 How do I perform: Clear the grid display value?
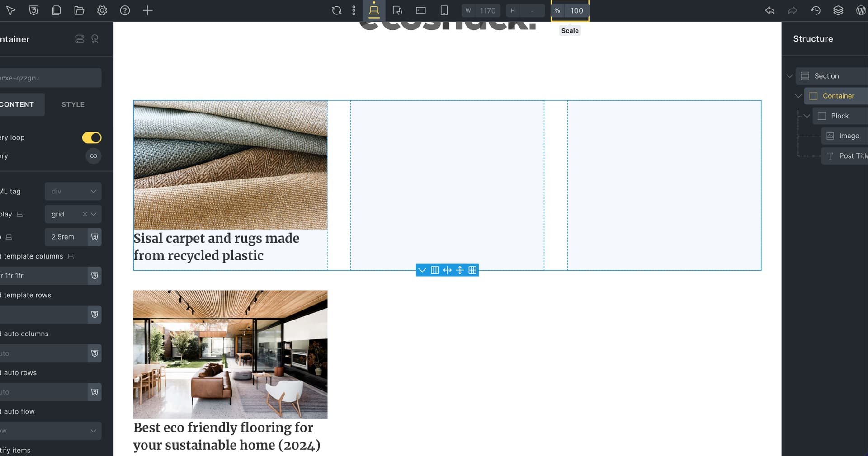[x=85, y=214]
